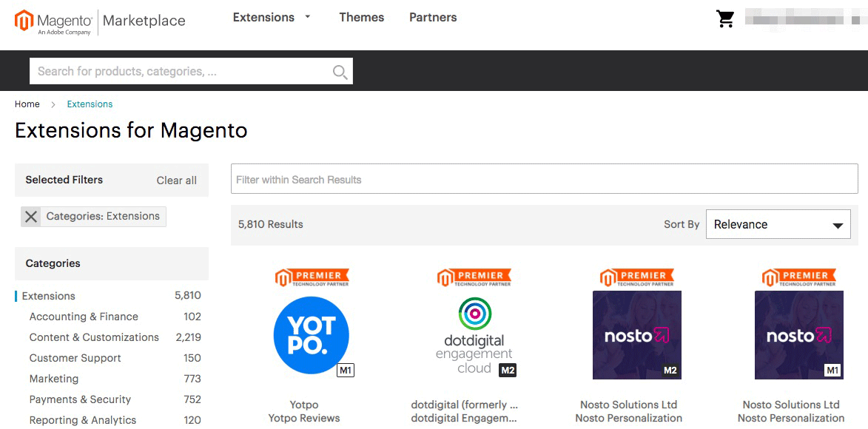The width and height of the screenshot is (868, 429).
Task: Open the Partners page
Action: [432, 16]
